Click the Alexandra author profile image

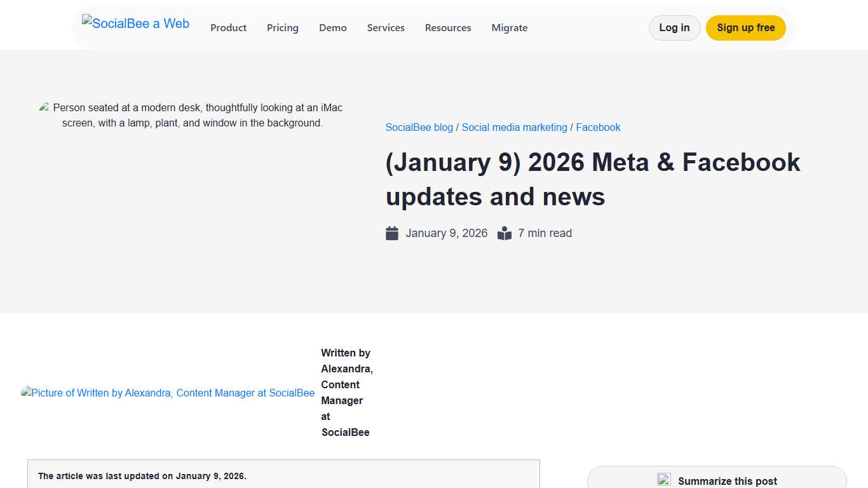(x=168, y=393)
